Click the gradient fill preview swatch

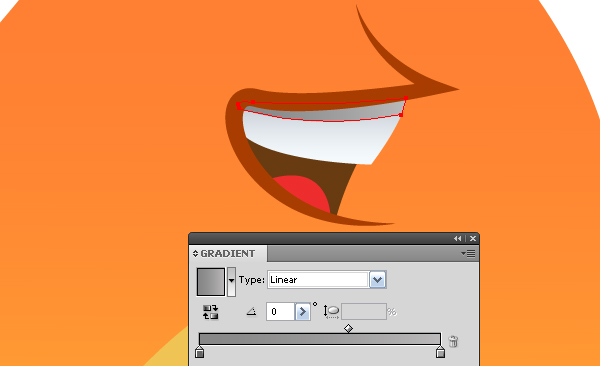pyautogui.click(x=210, y=281)
